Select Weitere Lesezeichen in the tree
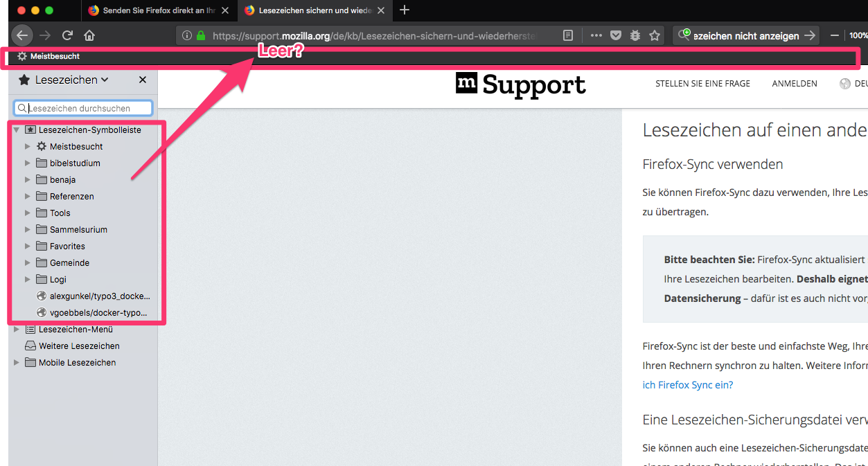868x466 pixels. tap(79, 346)
